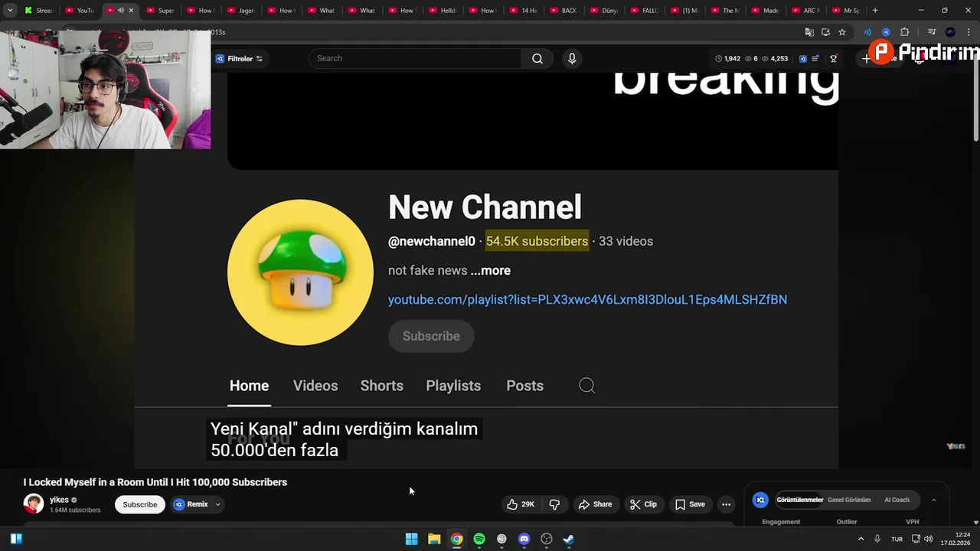Switch to the Videos tab
The width and height of the screenshot is (980, 551).
pyautogui.click(x=315, y=386)
